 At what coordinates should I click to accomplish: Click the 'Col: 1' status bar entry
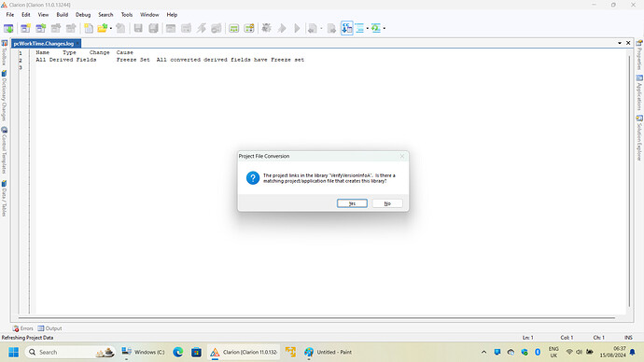tap(567, 338)
